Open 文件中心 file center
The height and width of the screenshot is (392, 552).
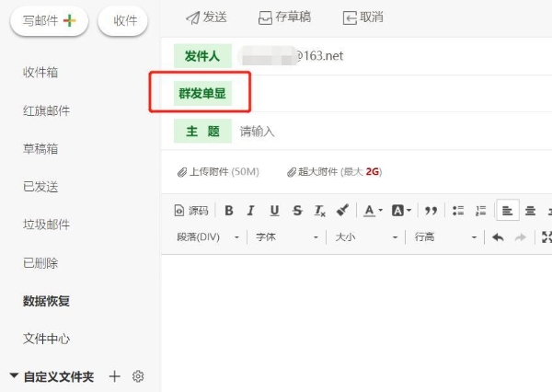(47, 339)
